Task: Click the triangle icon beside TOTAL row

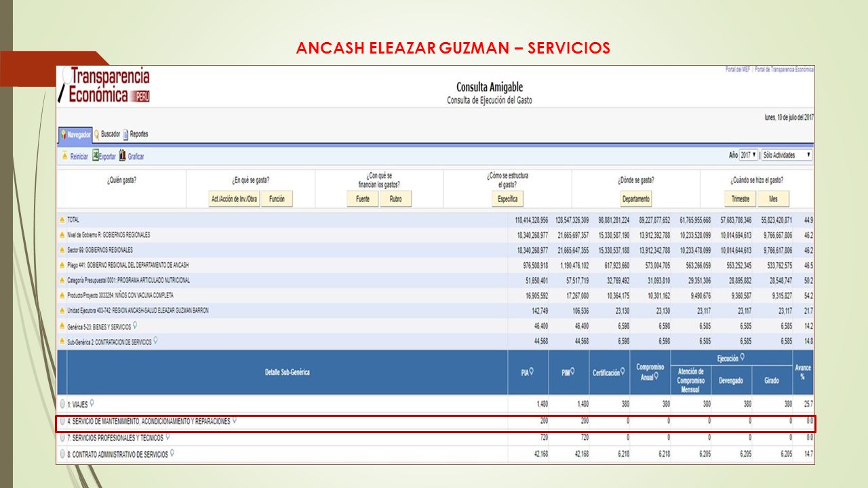Action: 62,220
